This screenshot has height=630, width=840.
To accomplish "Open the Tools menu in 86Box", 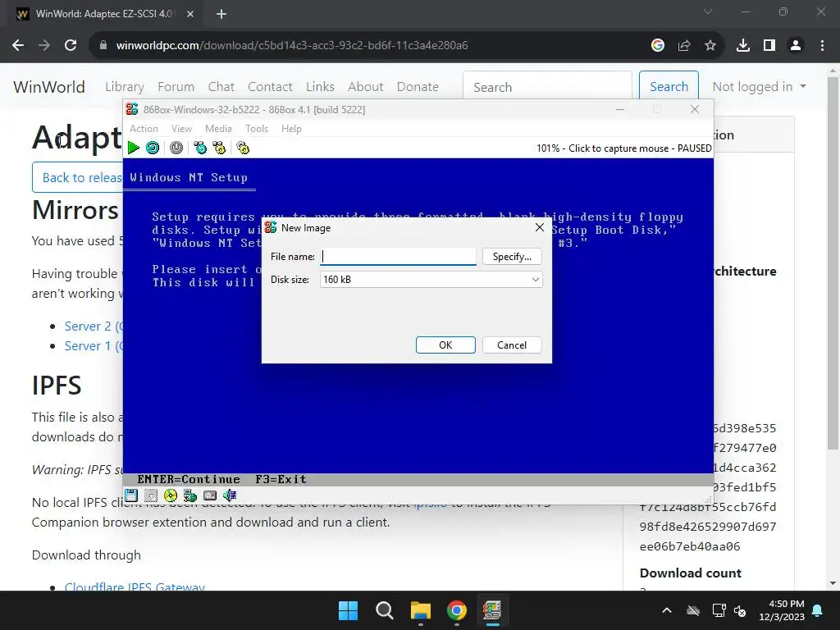I will (257, 129).
